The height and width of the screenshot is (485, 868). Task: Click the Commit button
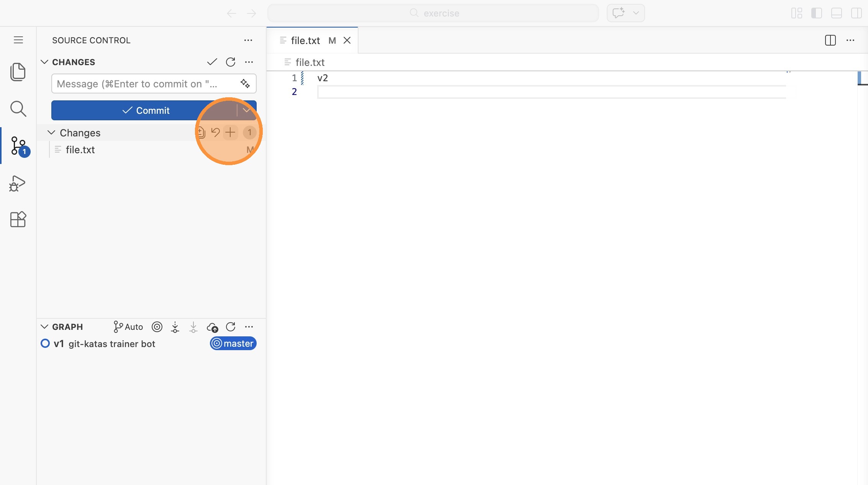click(145, 110)
